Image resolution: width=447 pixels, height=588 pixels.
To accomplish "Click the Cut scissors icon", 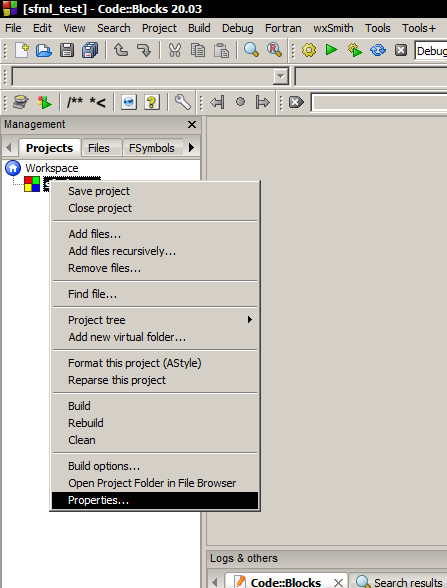I will click(175, 50).
